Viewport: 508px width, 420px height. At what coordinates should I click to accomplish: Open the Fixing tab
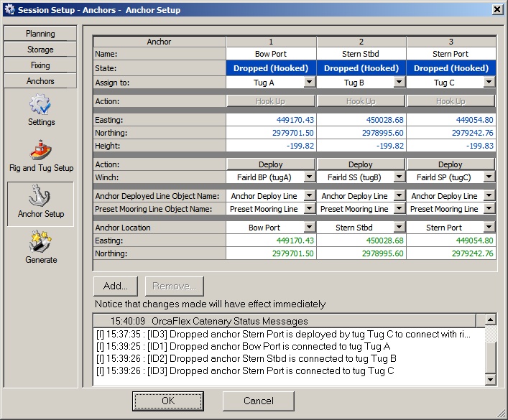pos(40,65)
